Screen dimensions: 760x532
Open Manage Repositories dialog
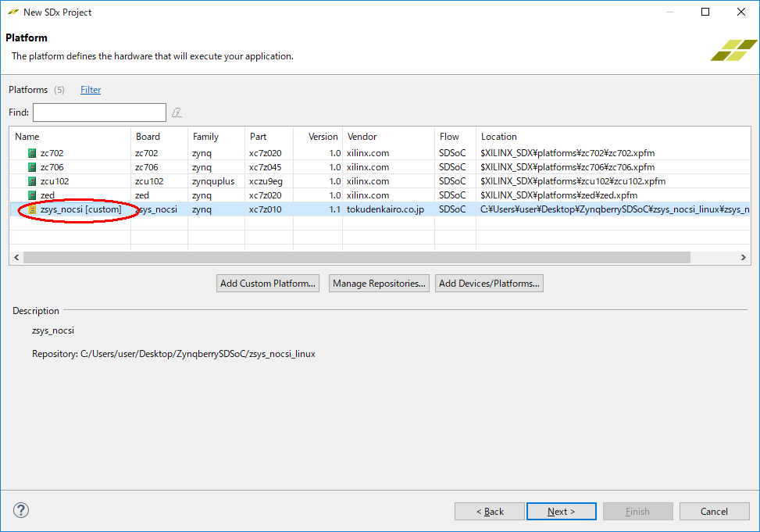pyautogui.click(x=379, y=284)
